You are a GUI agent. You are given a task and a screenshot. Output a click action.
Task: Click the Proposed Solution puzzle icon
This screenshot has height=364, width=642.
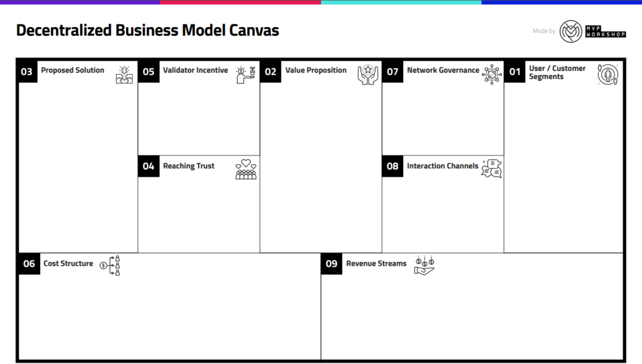(124, 75)
